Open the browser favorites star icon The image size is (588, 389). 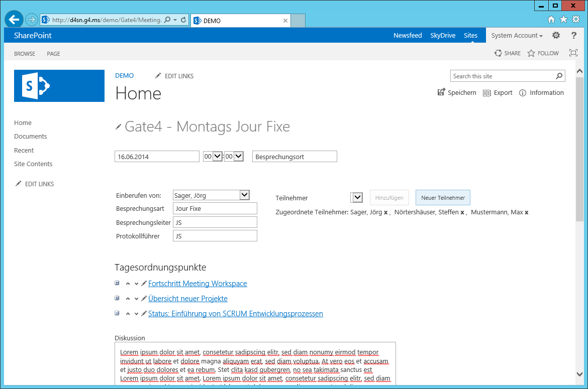(563, 20)
